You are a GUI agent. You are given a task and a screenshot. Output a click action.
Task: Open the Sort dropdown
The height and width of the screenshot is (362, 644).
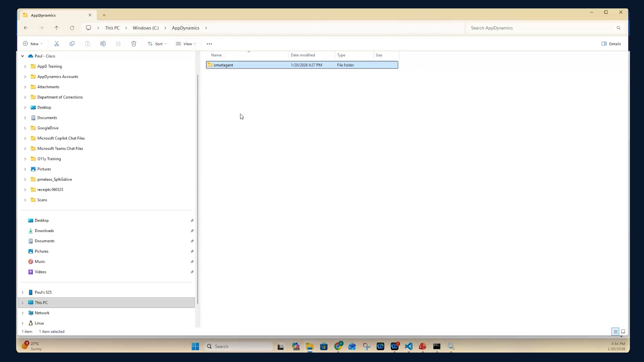pyautogui.click(x=157, y=44)
